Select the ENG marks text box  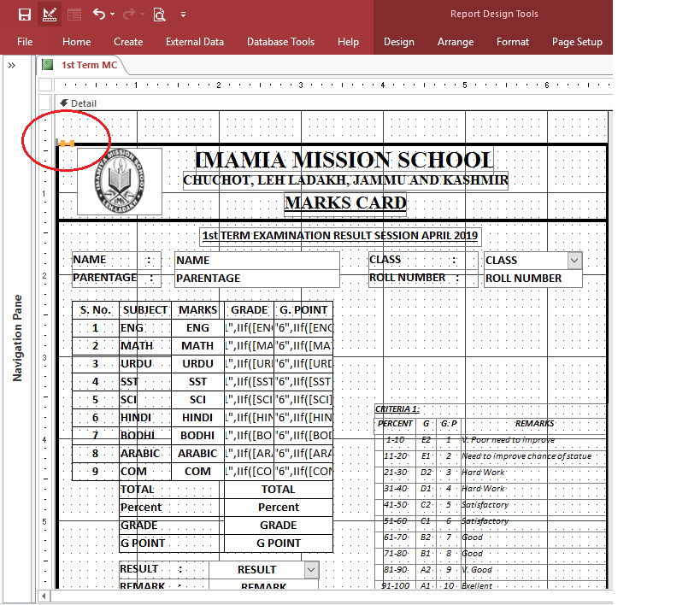point(197,328)
